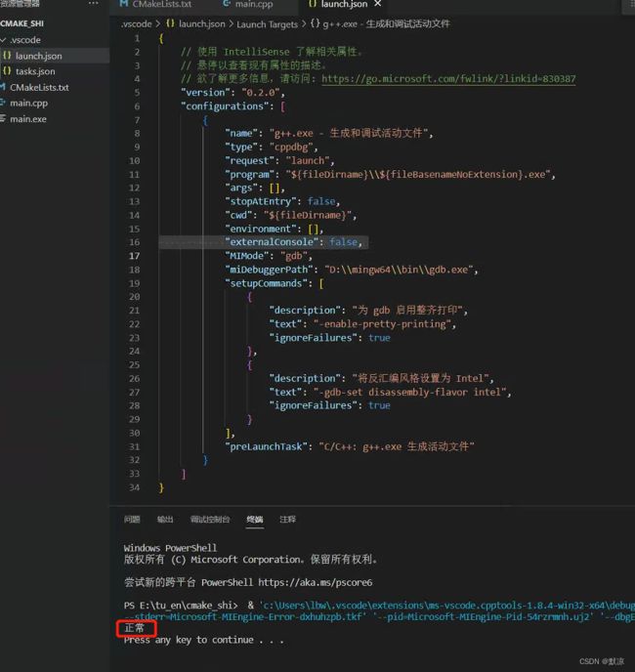Open launch.json in the file tree

tap(39, 56)
